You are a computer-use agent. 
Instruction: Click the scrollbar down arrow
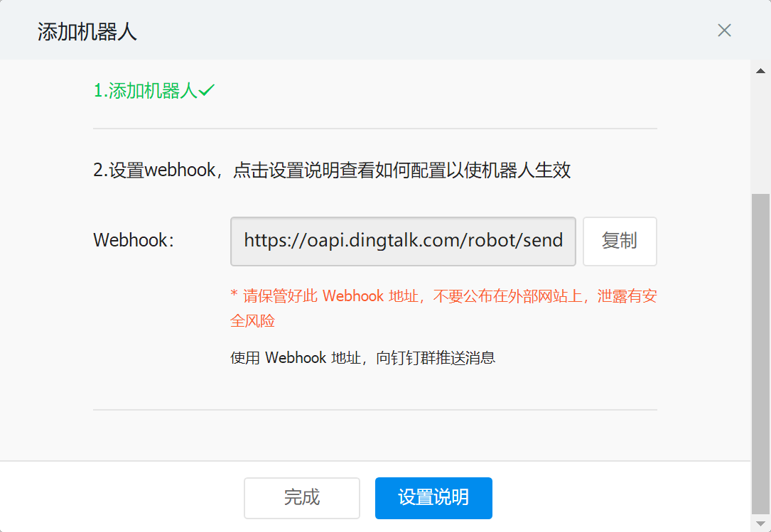point(760,523)
